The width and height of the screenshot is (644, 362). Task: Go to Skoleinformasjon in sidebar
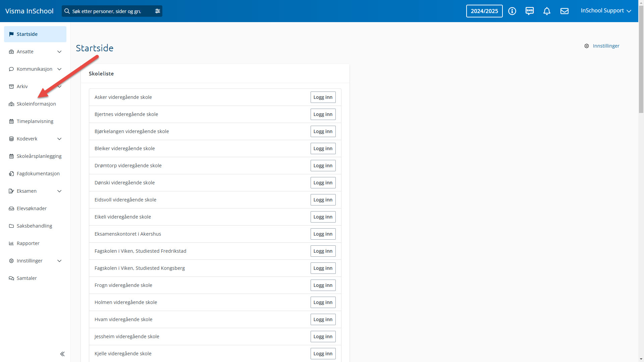click(36, 104)
